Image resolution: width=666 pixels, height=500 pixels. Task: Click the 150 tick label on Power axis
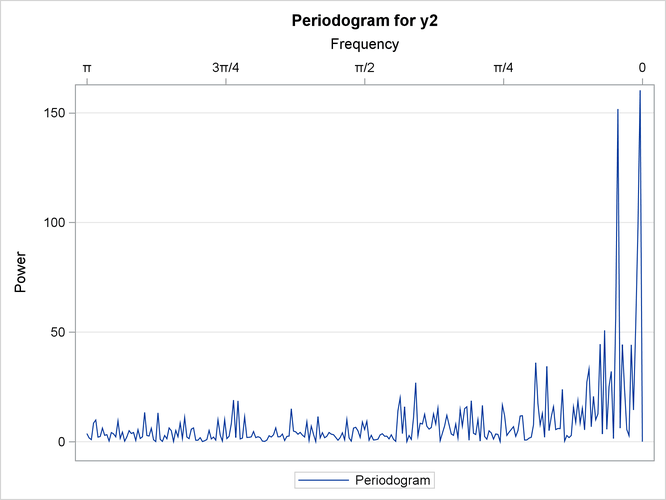coord(53,113)
